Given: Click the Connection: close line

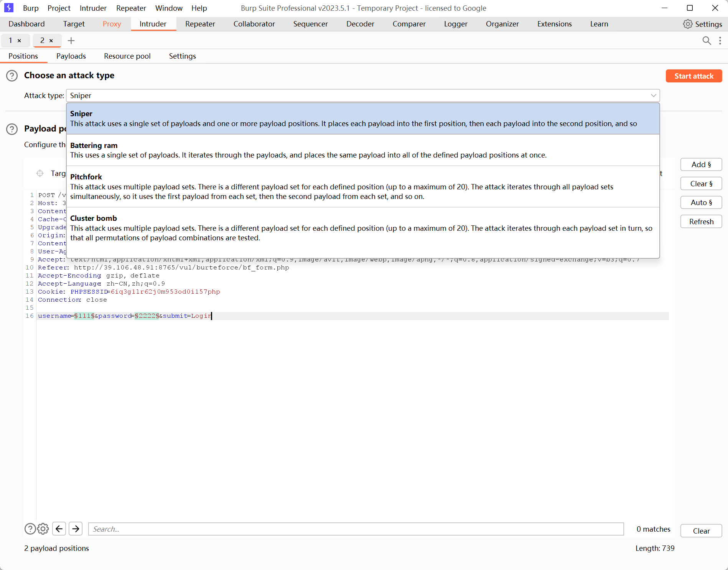Looking at the screenshot, I should tap(72, 300).
